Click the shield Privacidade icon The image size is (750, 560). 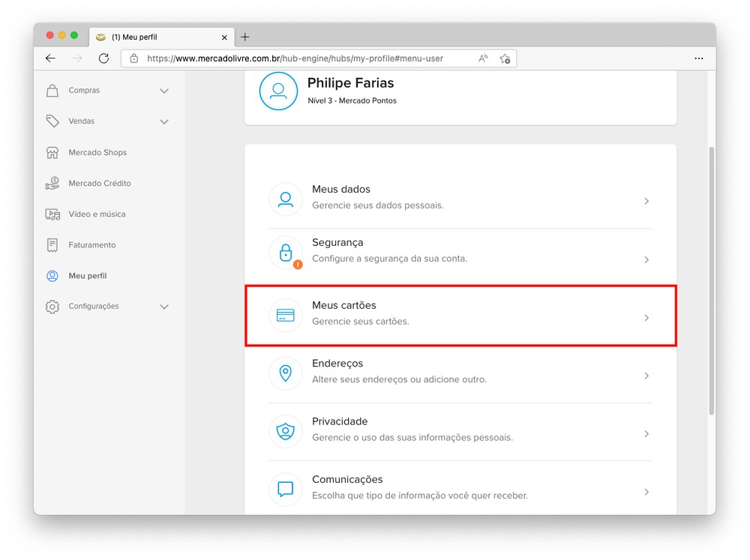285,431
